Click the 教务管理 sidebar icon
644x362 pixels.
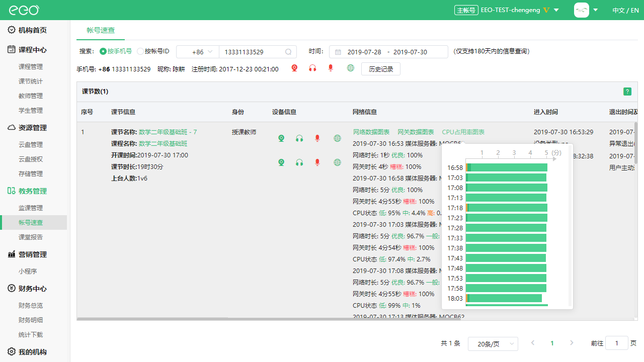point(12,191)
